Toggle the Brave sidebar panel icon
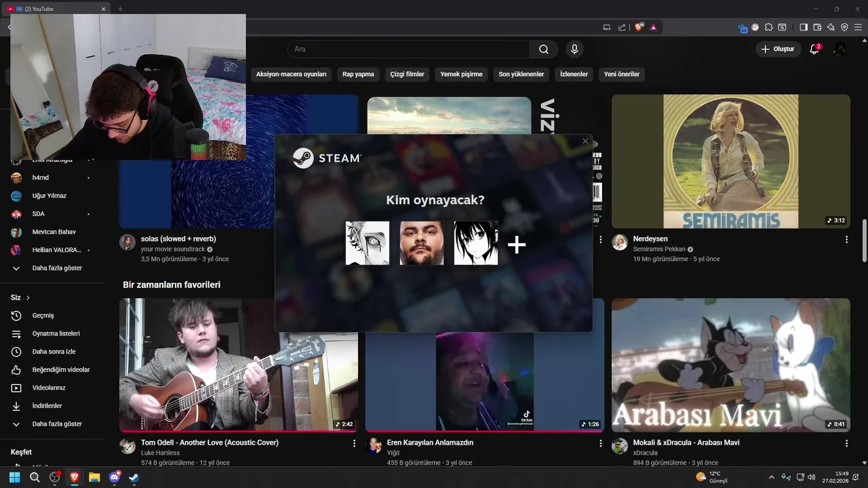 click(804, 27)
